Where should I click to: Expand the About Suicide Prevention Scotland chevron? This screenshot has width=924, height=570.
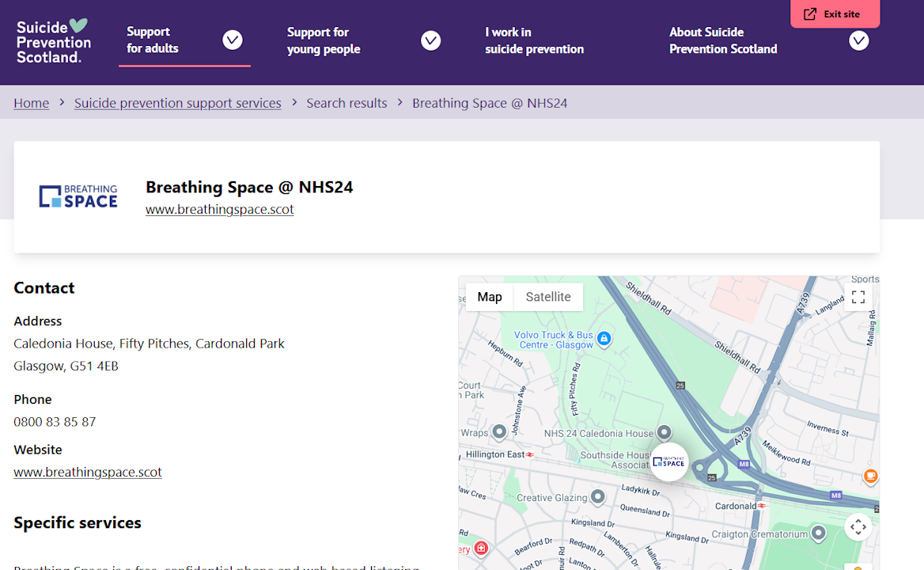click(x=858, y=40)
